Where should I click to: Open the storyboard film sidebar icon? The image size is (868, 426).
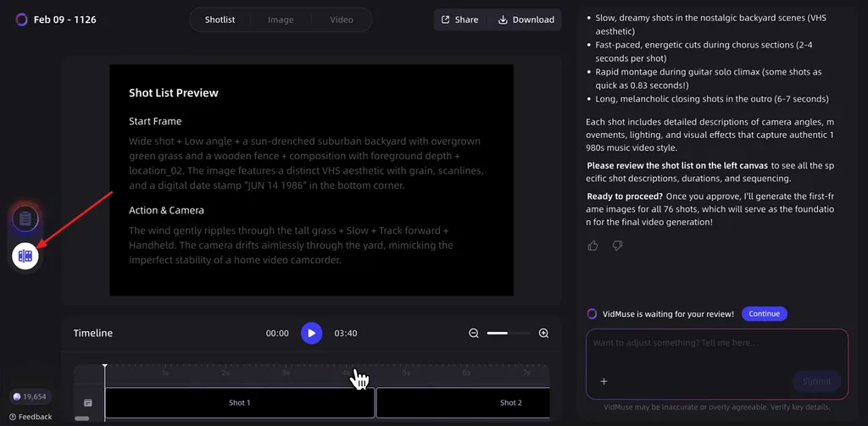tap(25, 256)
